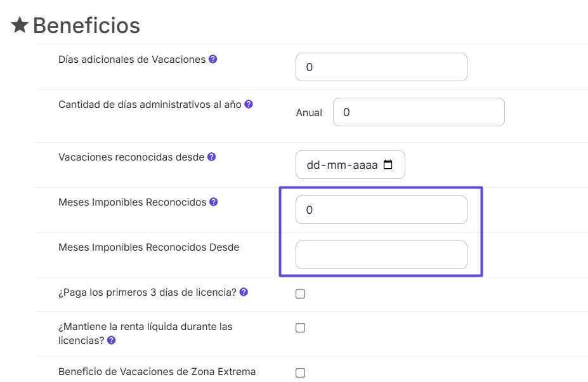Image resolution: width=588 pixels, height=382 pixels.
Task: Click the Anual días administrativos input
Action: tap(419, 112)
